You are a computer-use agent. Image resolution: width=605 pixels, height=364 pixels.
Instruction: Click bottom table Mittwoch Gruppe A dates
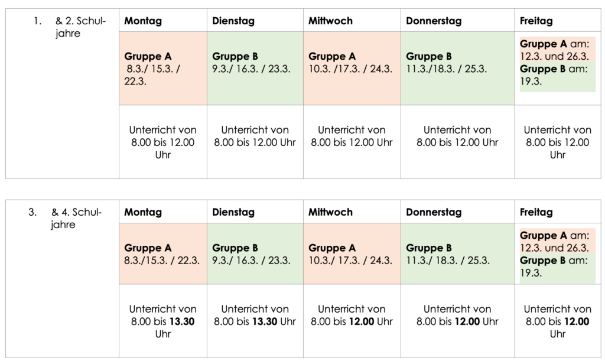350,261
